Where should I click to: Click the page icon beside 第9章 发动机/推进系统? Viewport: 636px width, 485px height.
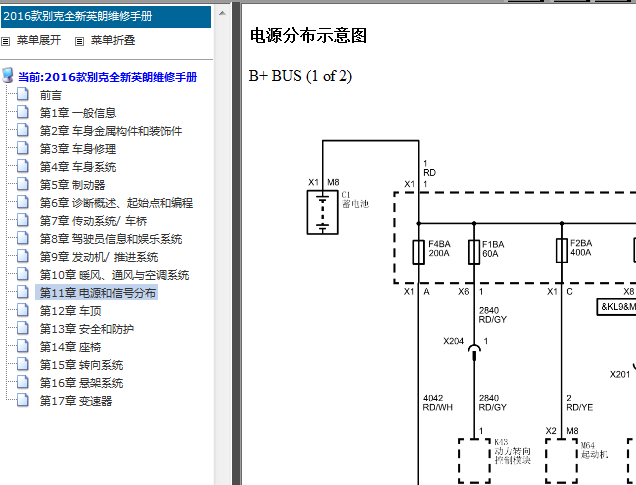pyautogui.click(x=23, y=256)
